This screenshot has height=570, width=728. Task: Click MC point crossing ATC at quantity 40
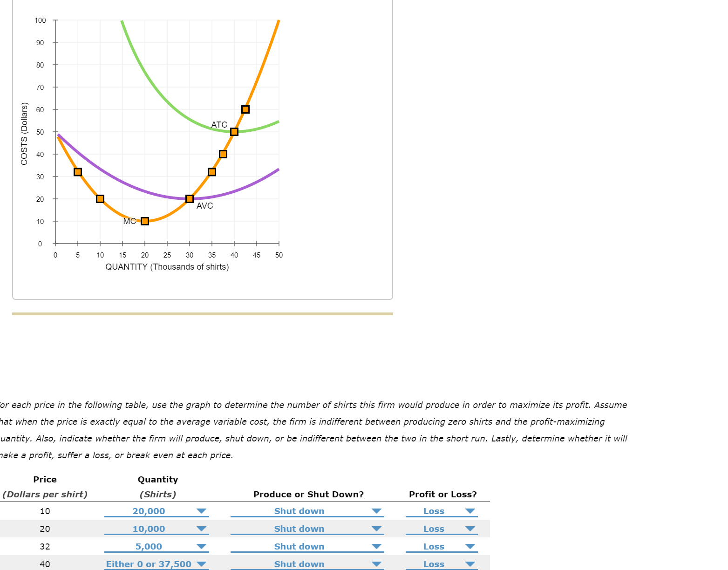tap(234, 132)
